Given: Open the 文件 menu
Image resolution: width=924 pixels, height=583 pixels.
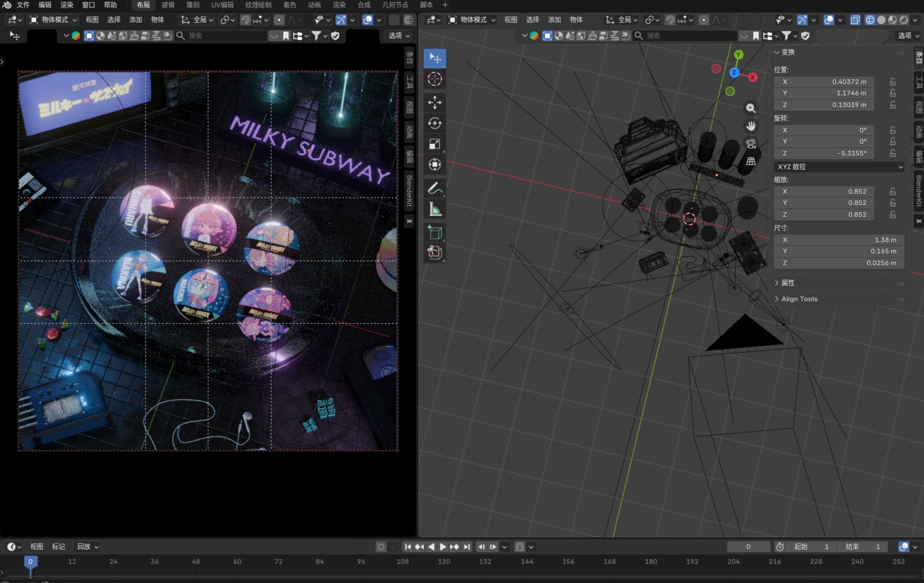Looking at the screenshot, I should click(23, 5).
